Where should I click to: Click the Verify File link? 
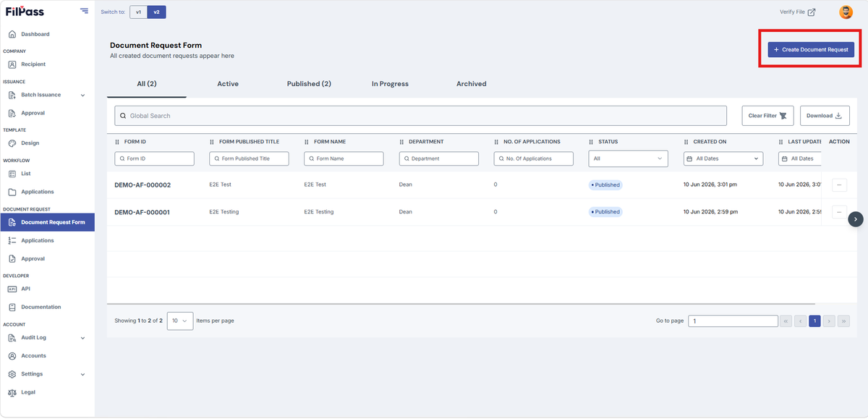click(x=797, y=12)
